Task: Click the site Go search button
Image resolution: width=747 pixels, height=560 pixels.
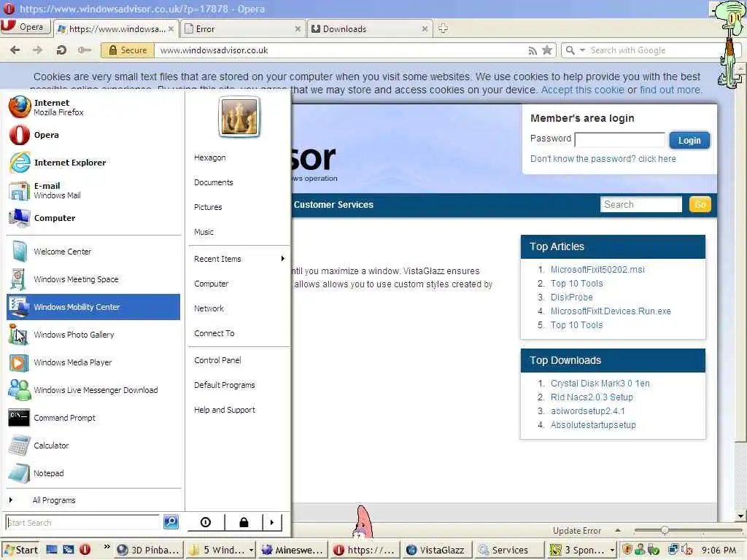Action: coord(700,204)
